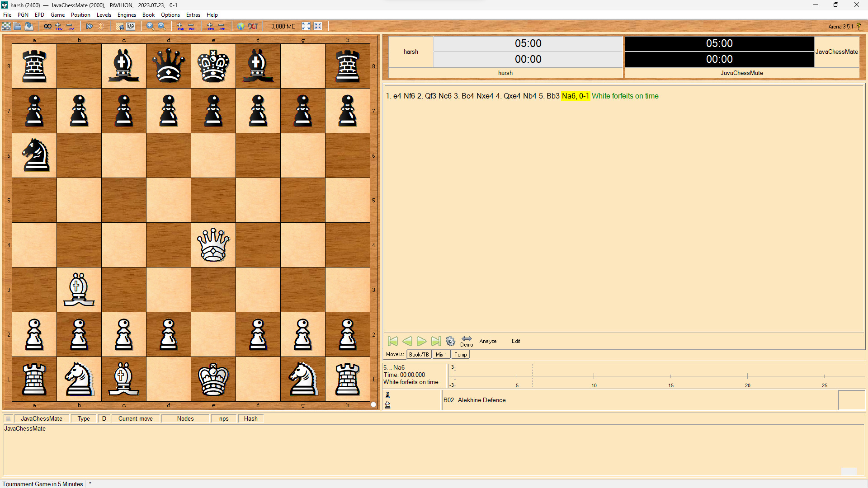Click the zoom out magnifier toolbar icon
The height and width of the screenshot is (488, 868).
coord(162,26)
